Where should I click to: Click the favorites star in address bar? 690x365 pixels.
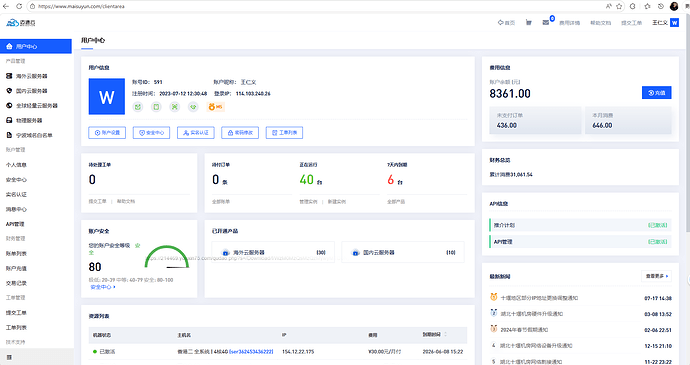pyautogui.click(x=619, y=6)
